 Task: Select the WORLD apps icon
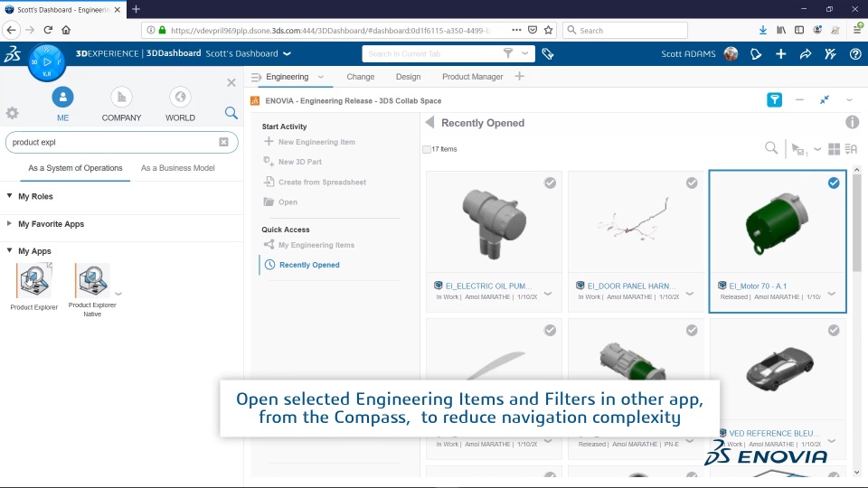click(180, 98)
